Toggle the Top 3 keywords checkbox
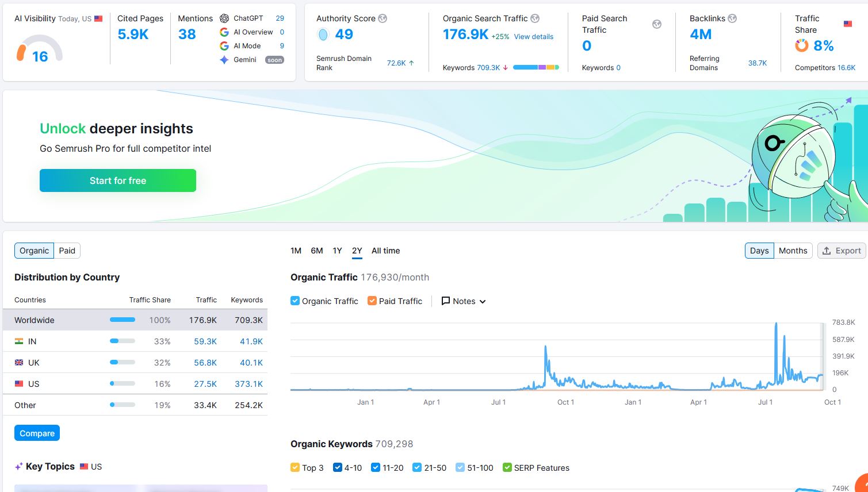Viewport: 868px width, 492px height. pos(295,467)
